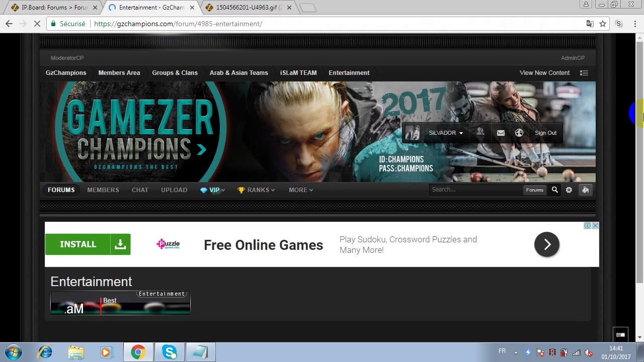
Task: Go to the FORUMS nav item
Action: 61,190
